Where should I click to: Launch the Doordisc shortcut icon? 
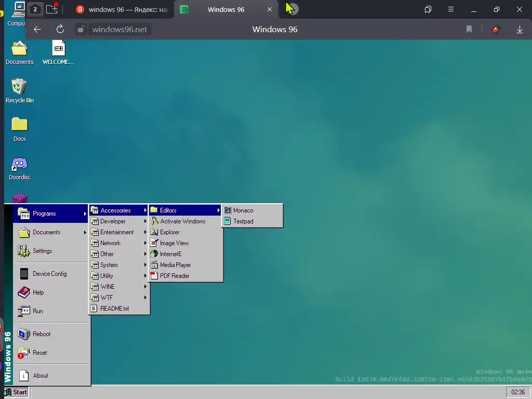[x=19, y=164]
